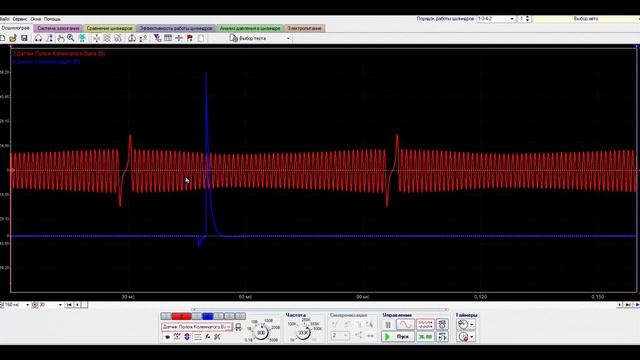Select the multi-wave red display mode
Viewport: 640px width, 360px height.
(425, 325)
